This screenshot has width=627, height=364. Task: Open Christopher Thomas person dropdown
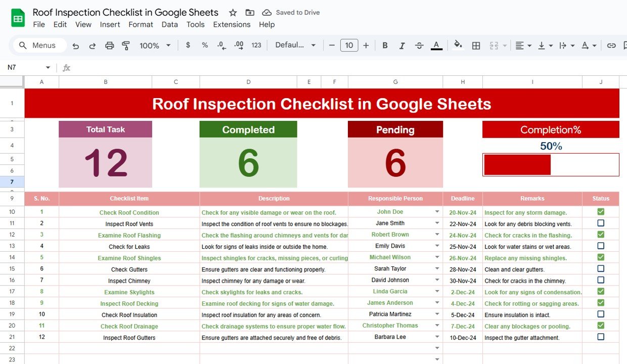437,326
